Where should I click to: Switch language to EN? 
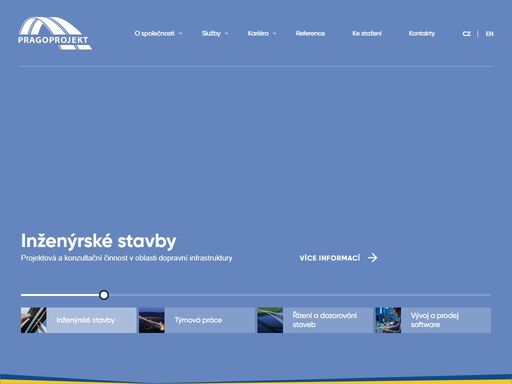click(x=489, y=34)
